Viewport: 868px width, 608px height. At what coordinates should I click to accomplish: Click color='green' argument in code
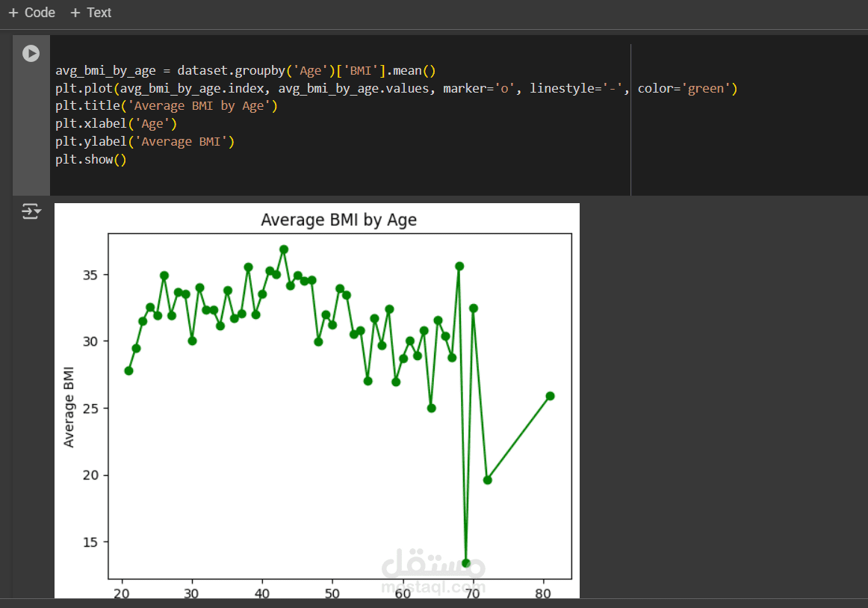pos(684,89)
